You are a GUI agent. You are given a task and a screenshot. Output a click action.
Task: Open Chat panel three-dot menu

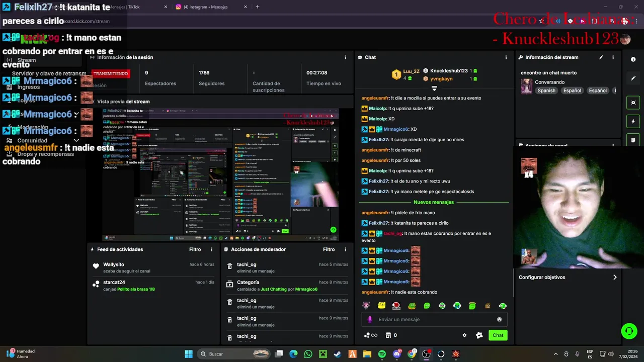coord(506,57)
